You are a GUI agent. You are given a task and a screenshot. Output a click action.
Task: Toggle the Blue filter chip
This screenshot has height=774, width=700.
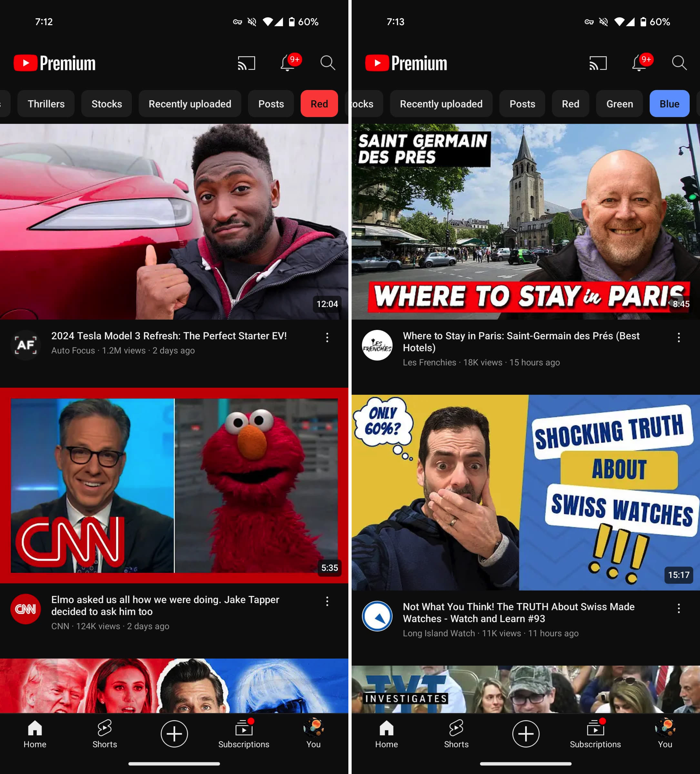click(669, 104)
